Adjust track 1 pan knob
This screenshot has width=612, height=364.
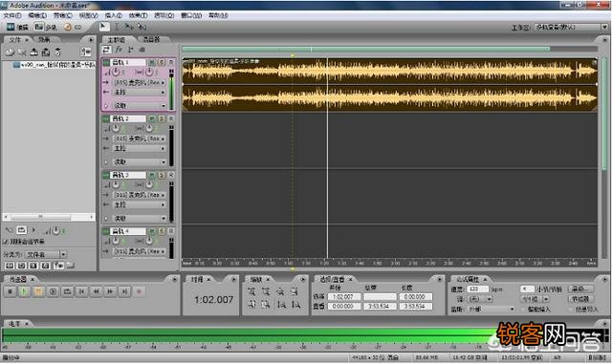point(149,73)
